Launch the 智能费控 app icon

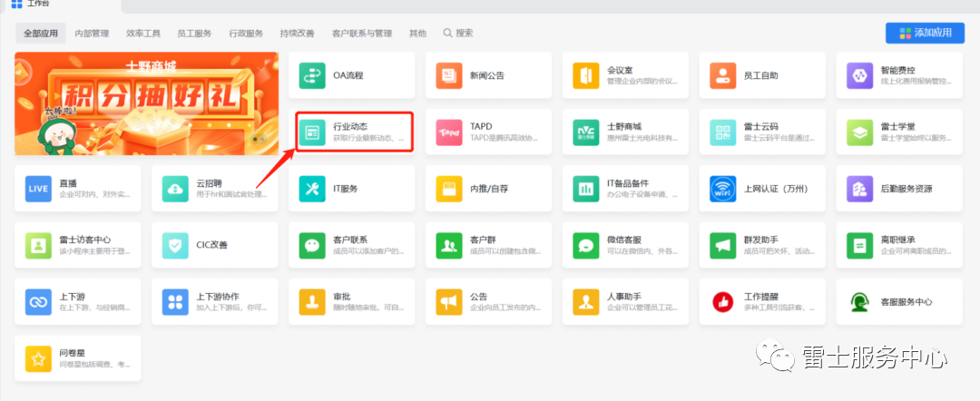coord(858,75)
